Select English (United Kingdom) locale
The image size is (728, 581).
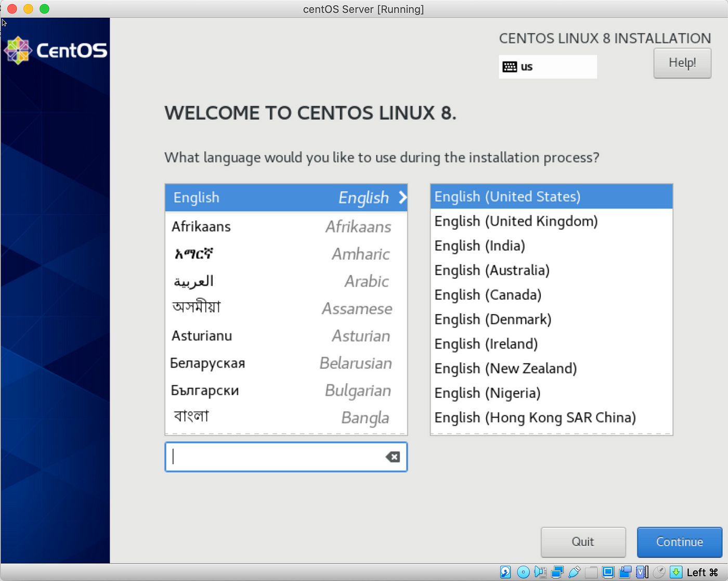tap(551, 221)
